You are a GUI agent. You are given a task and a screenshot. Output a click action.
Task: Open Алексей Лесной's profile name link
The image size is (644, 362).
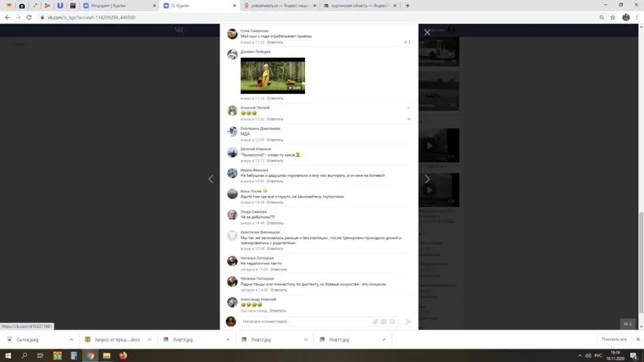tap(255, 108)
